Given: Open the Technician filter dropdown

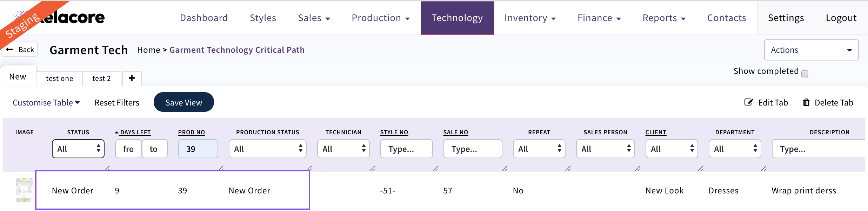Looking at the screenshot, I should (343, 149).
